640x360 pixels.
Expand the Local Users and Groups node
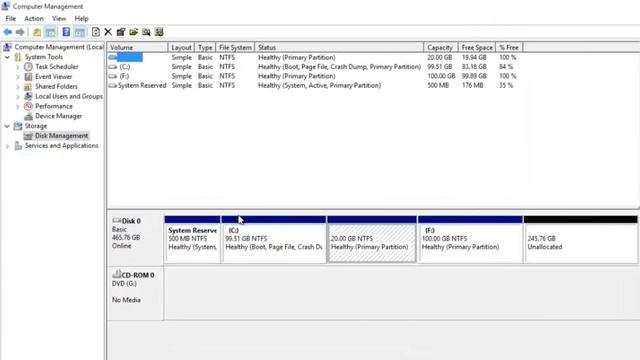(x=17, y=97)
